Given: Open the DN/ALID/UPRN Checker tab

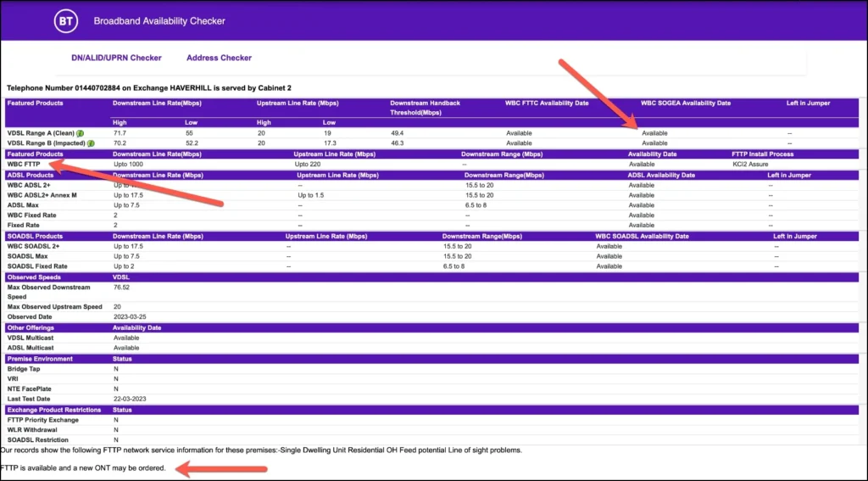Looking at the screenshot, I should point(116,58).
